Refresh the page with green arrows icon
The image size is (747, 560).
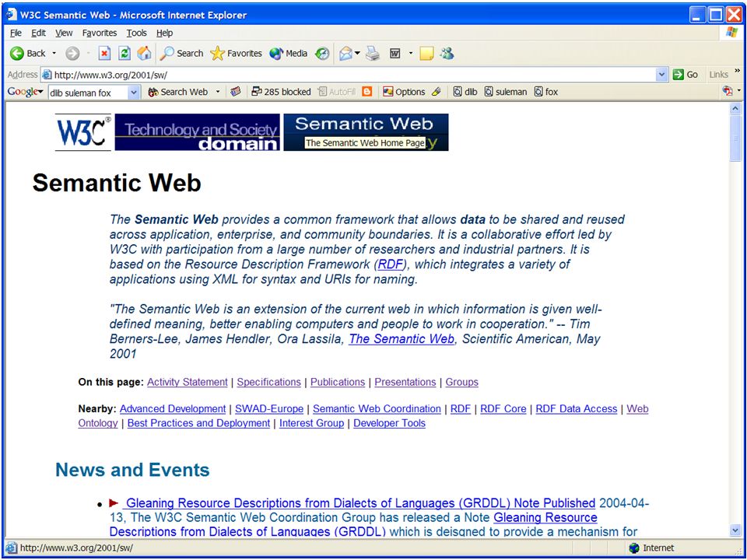(124, 54)
